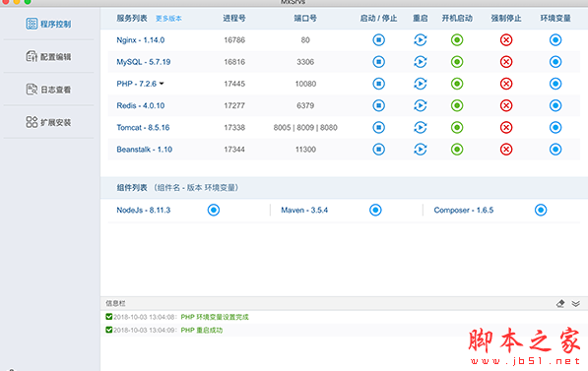Toggle Tomcat environment variable button
The width and height of the screenshot is (588, 371).
pos(555,127)
